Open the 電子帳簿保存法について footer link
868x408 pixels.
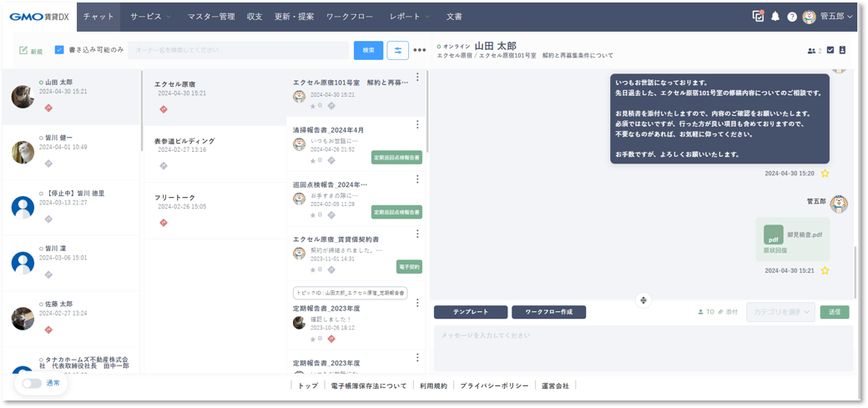click(x=369, y=385)
